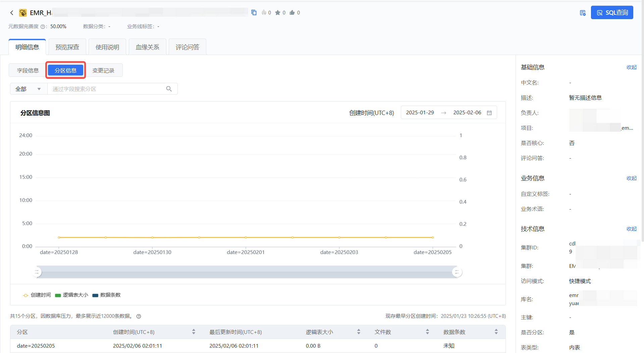
Task: Switch to the 血缘关系 tab
Action: tap(147, 47)
